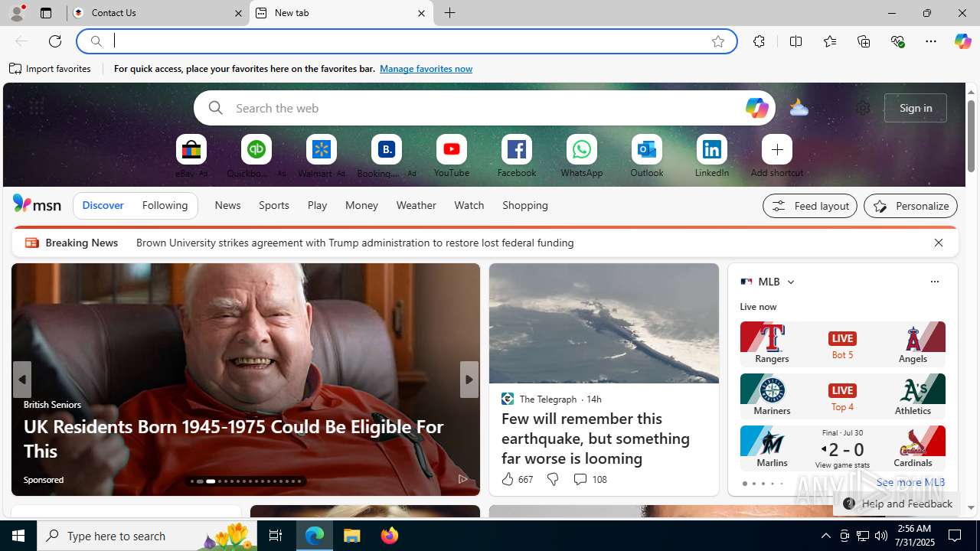Open Browser essentials icon
This screenshot has height=551, width=980.
tap(897, 41)
